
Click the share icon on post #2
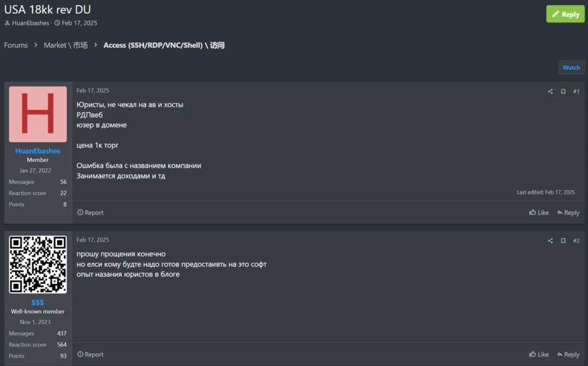pyautogui.click(x=550, y=241)
